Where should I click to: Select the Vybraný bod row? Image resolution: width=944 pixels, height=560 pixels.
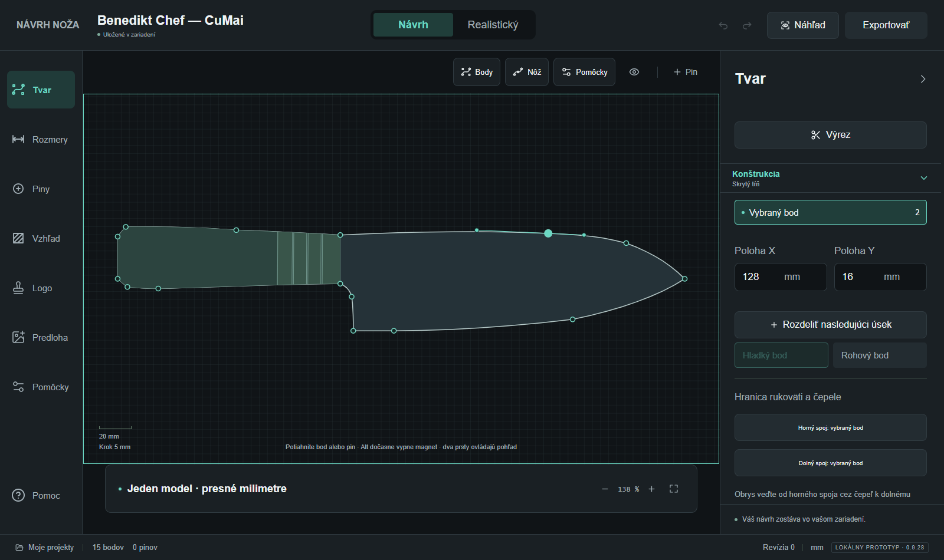[831, 212]
